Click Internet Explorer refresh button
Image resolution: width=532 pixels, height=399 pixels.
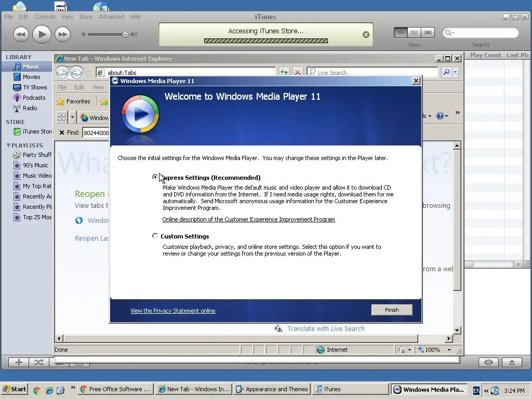284,72
